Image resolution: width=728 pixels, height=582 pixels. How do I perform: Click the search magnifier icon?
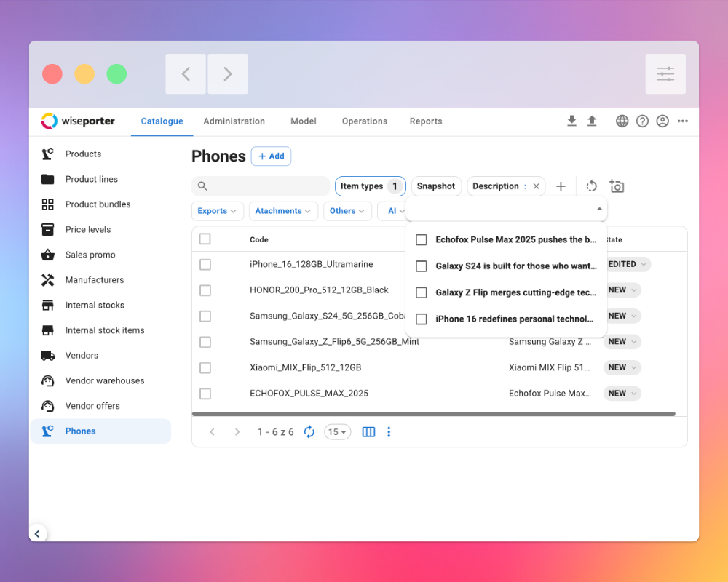coord(202,186)
